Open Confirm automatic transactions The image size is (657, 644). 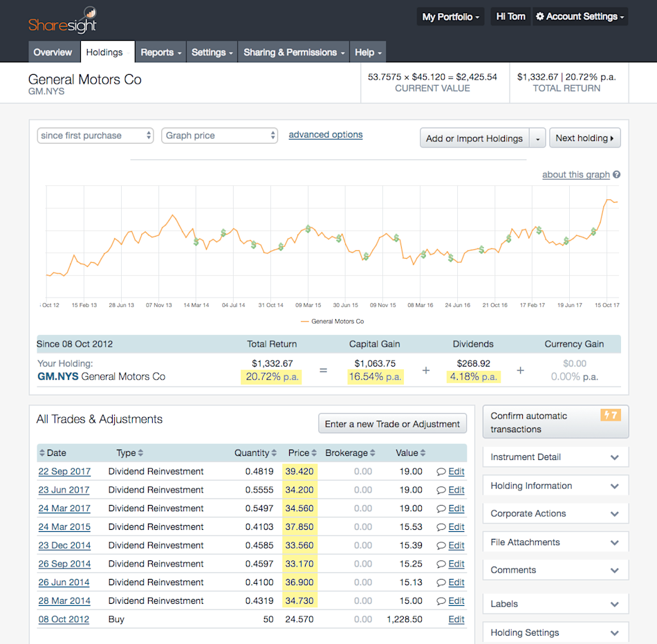coord(555,422)
